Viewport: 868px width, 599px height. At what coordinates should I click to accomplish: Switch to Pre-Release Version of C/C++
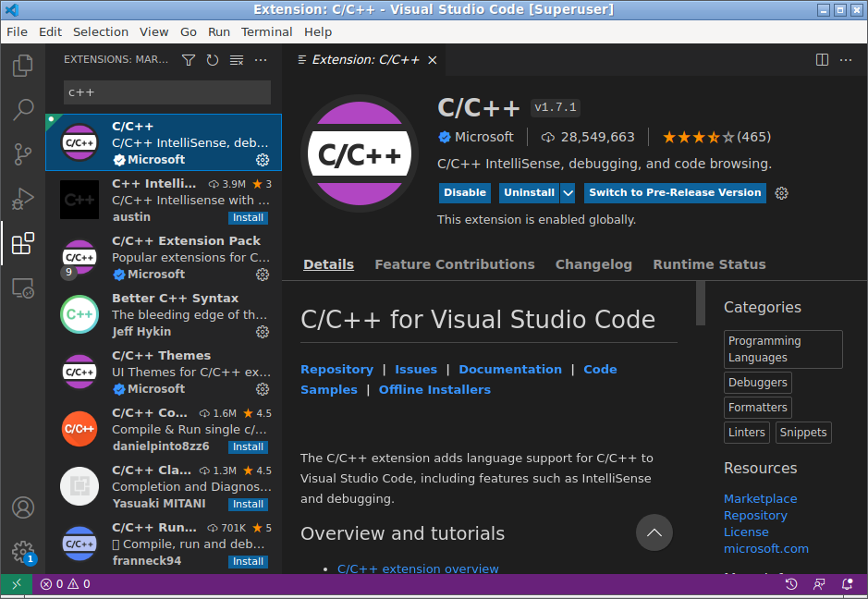[x=675, y=192]
